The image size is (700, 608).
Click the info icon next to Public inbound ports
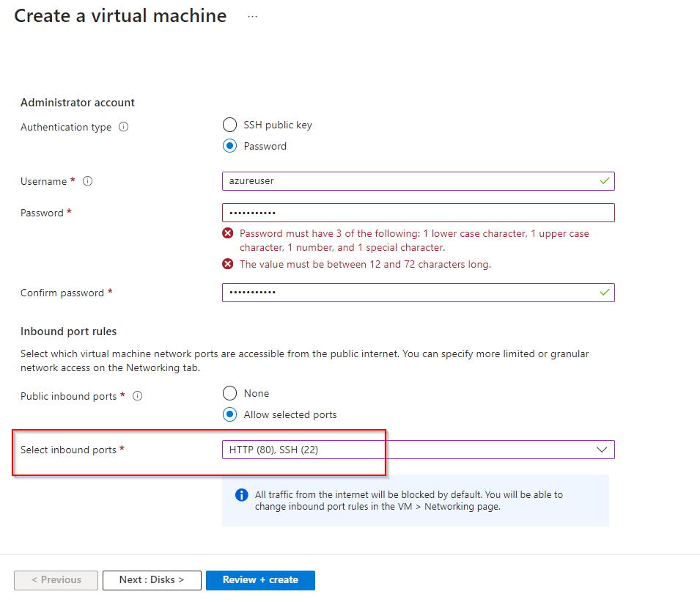137,396
